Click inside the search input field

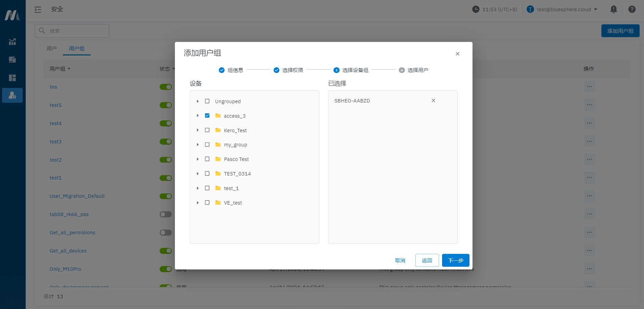[72, 30]
